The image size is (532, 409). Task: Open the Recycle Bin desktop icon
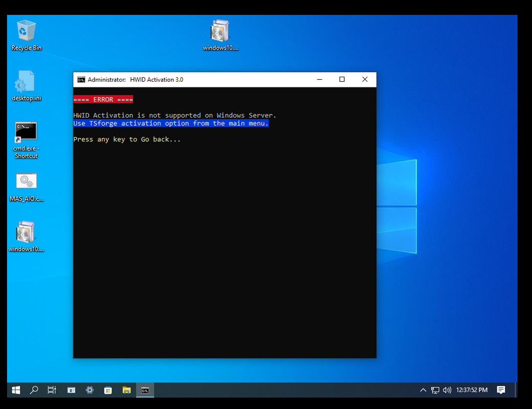[26, 36]
